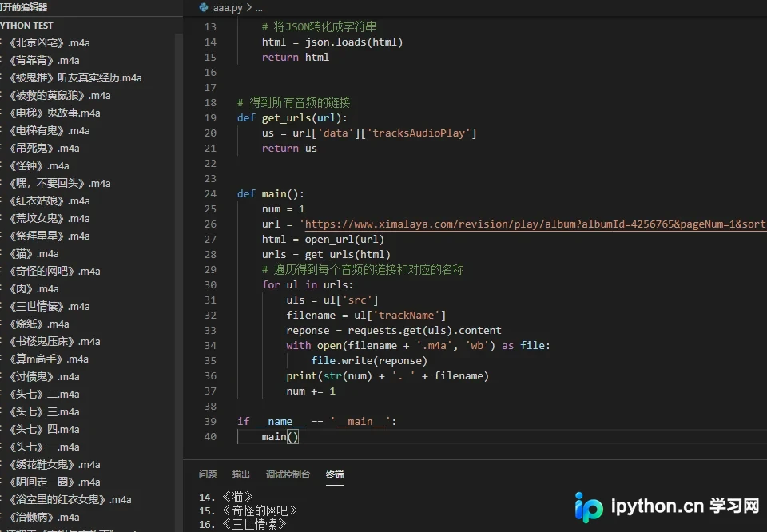Click terminal output '14. 《猫》'
The image size is (767, 532).
[x=226, y=498]
